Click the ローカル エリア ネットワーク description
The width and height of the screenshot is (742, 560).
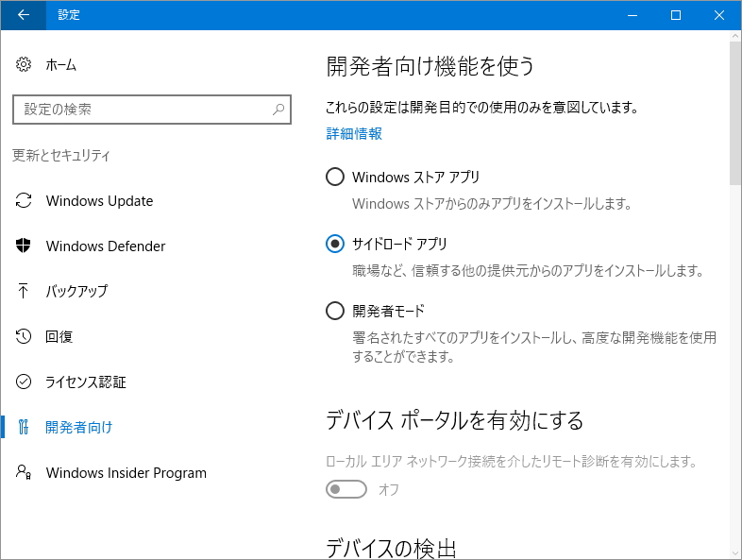point(512,461)
